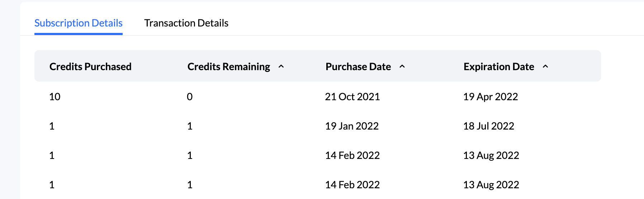Click the 19 Apr 2022 expiration date
The height and width of the screenshot is (199, 644).
(491, 97)
